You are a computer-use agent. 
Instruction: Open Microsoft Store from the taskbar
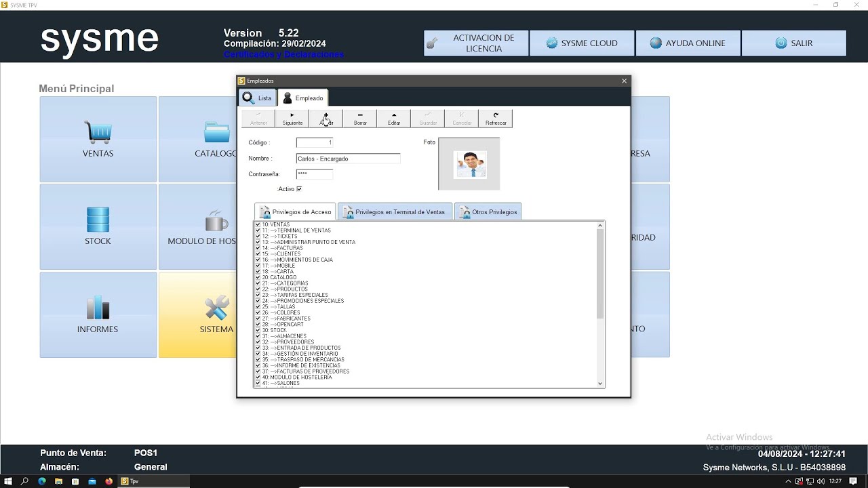tap(75, 481)
